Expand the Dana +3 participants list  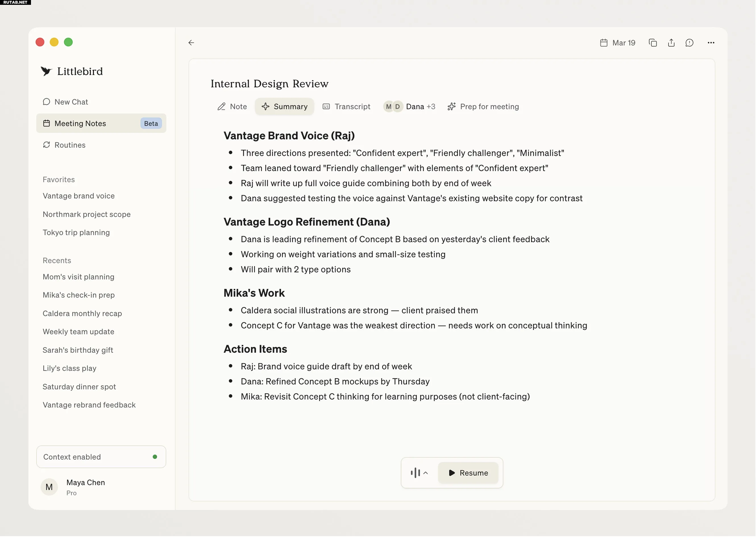click(x=409, y=106)
